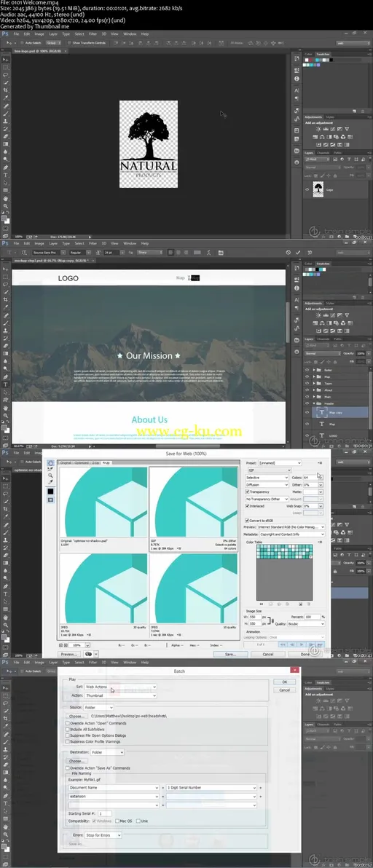Cancel text edit with the circle-slash icon
The image size is (373, 868).
tap(288, 253)
